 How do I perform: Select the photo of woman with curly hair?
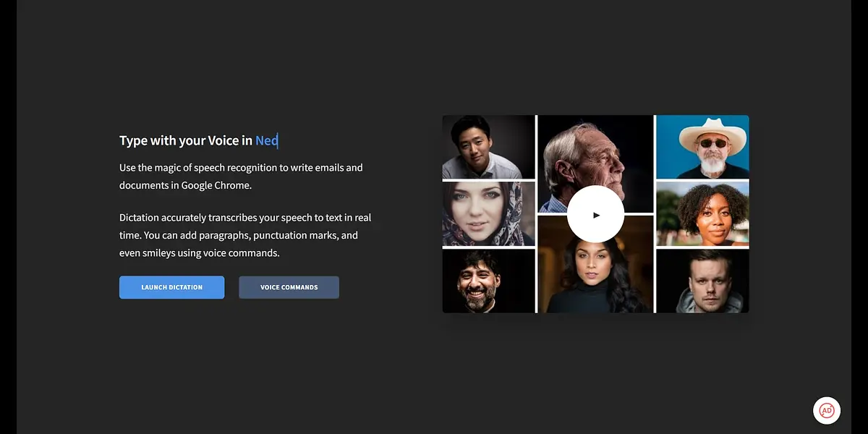pyautogui.click(x=702, y=214)
